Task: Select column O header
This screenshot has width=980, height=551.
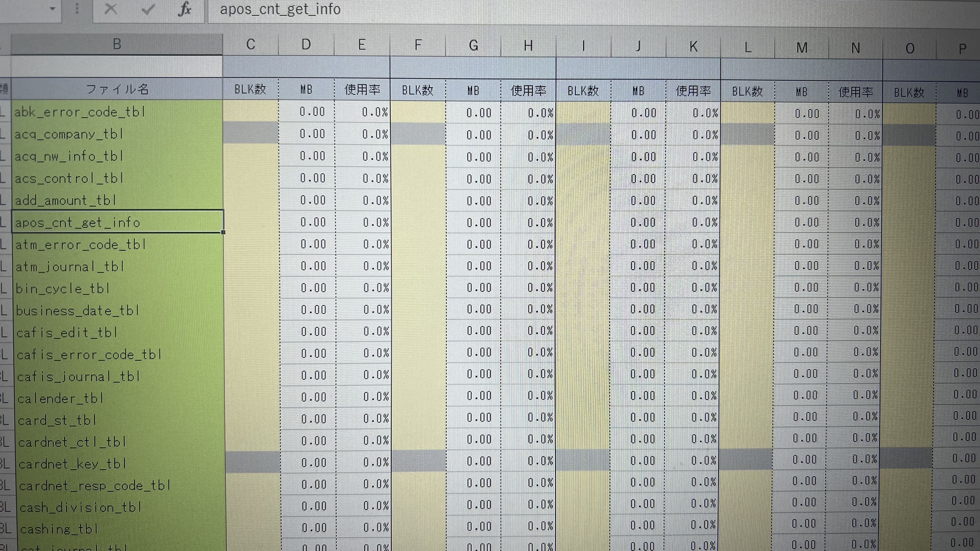Action: (910, 49)
